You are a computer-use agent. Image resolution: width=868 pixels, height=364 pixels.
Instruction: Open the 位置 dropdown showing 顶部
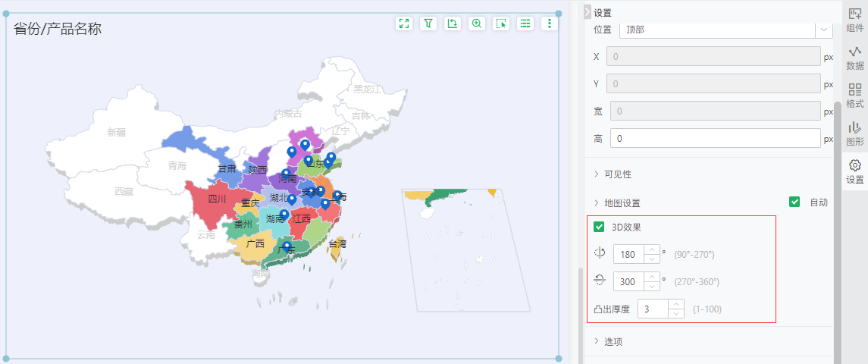(725, 30)
